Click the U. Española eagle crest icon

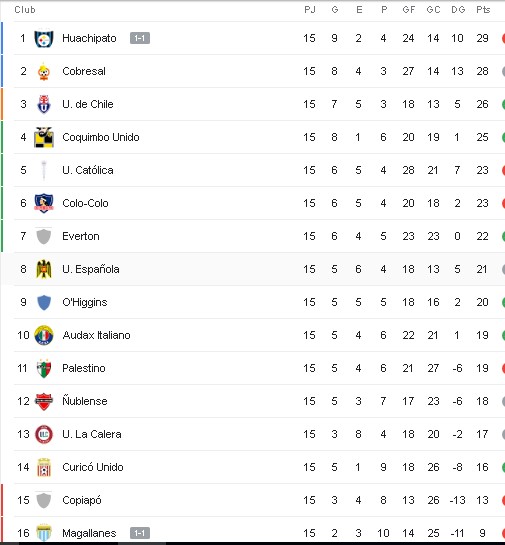tap(44, 269)
